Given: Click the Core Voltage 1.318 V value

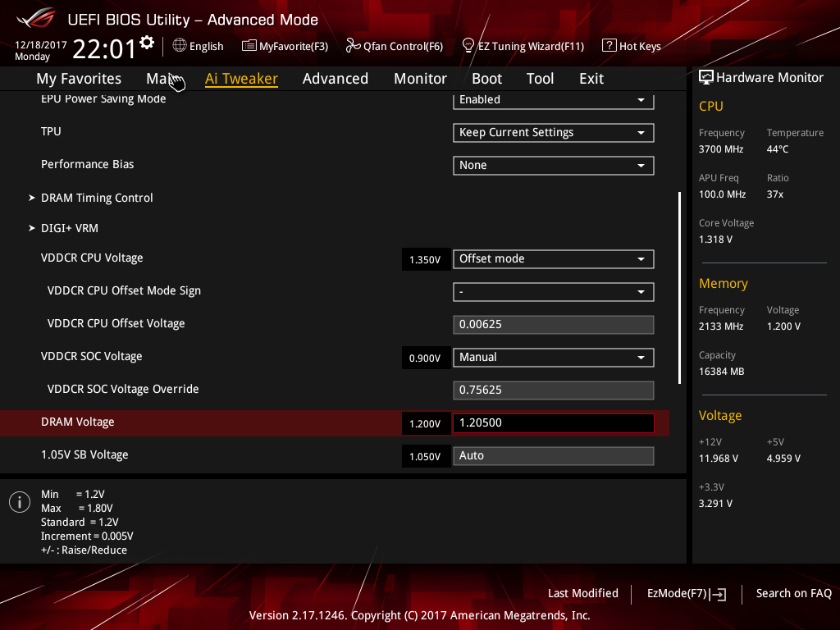Looking at the screenshot, I should click(x=715, y=240).
